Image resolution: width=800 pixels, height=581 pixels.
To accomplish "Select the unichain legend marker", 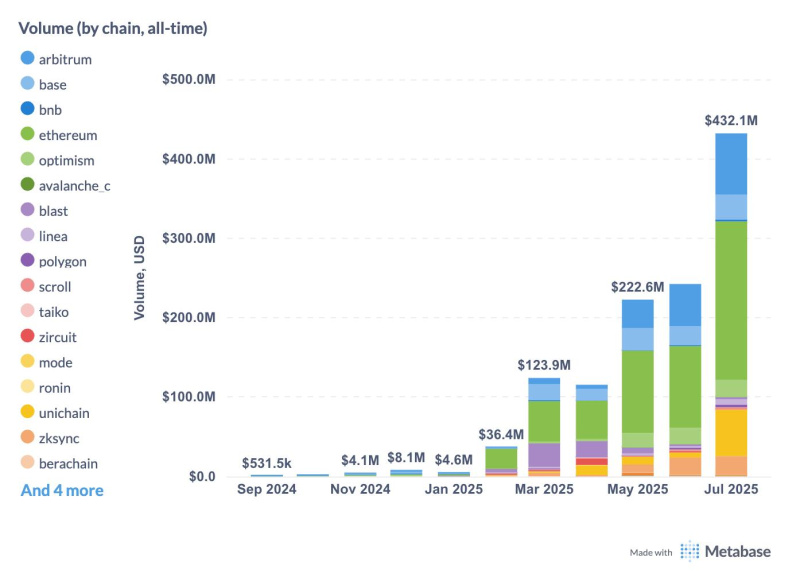I will pos(27,413).
